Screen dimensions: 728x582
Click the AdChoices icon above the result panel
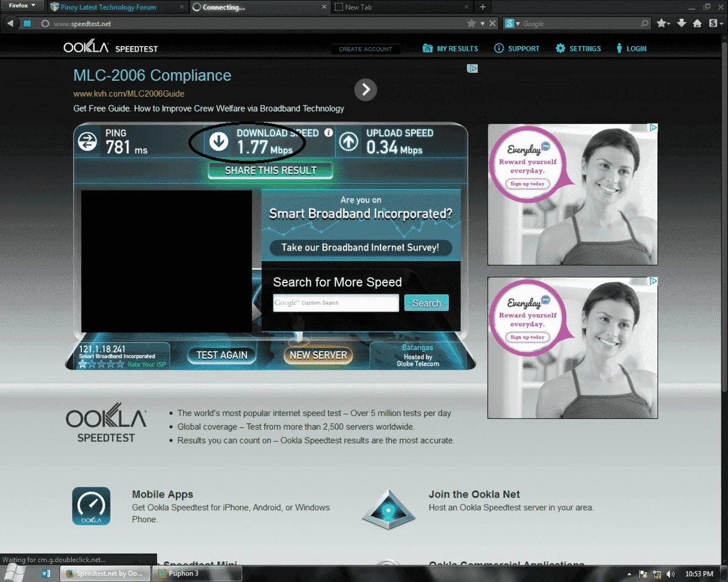473,69
